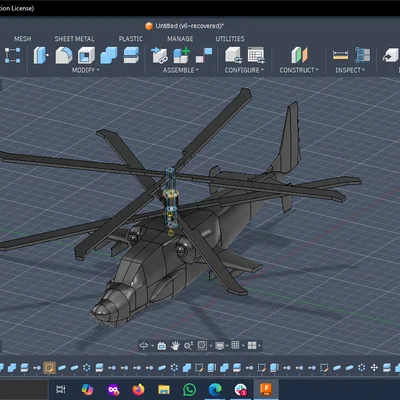Open Task View on the taskbar
The width and height of the screenshot is (400, 400).
[x=61, y=389]
